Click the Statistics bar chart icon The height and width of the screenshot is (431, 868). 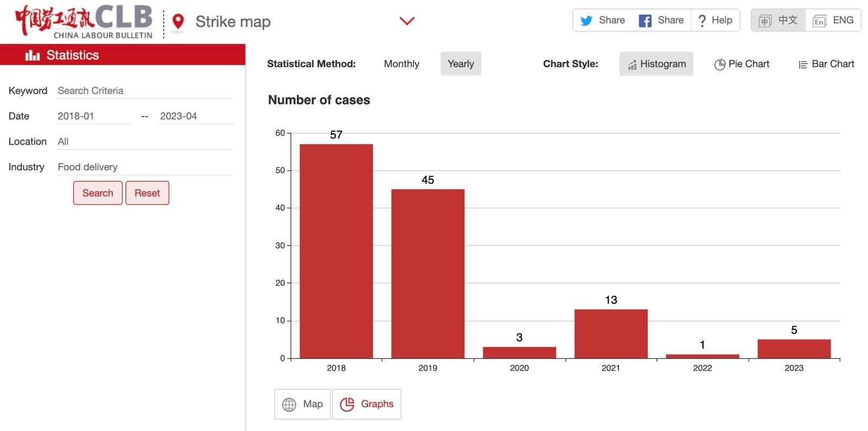[33, 55]
